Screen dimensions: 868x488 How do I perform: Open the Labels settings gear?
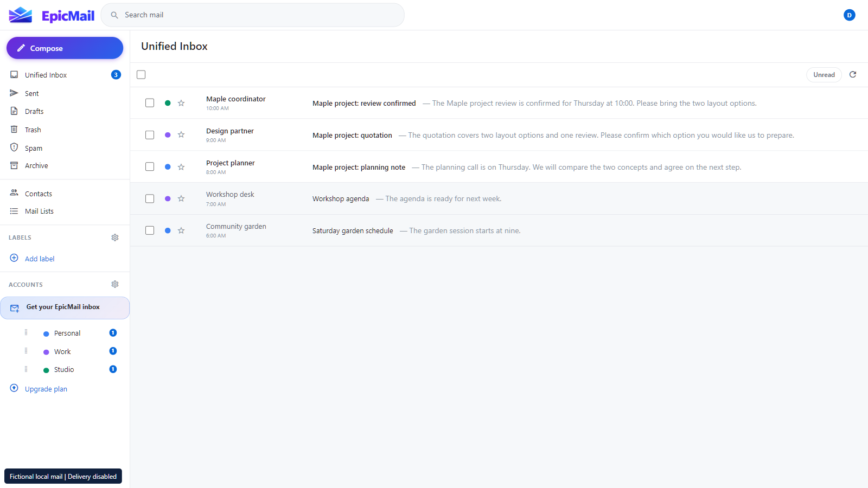pos(115,237)
